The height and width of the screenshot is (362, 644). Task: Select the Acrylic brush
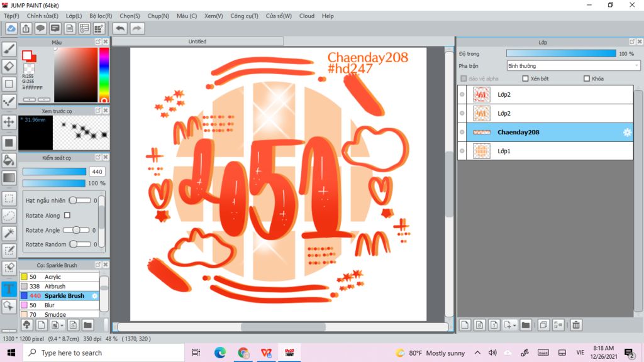pos(60,277)
